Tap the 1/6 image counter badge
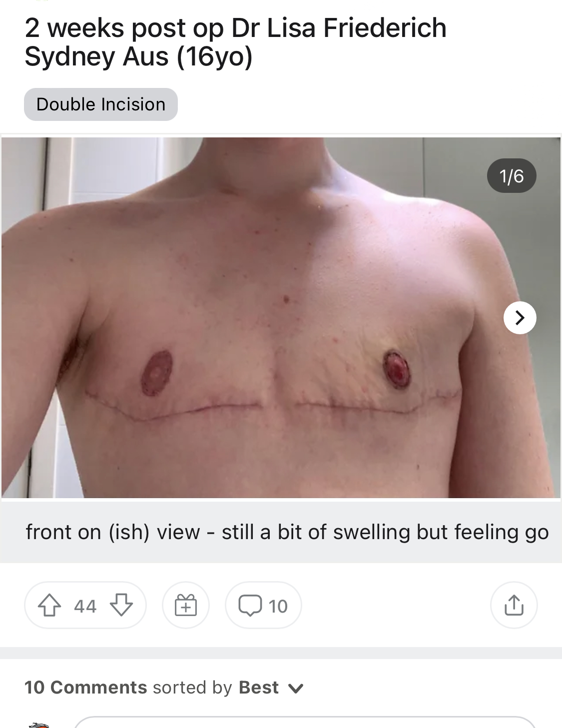562x728 pixels. tap(512, 176)
